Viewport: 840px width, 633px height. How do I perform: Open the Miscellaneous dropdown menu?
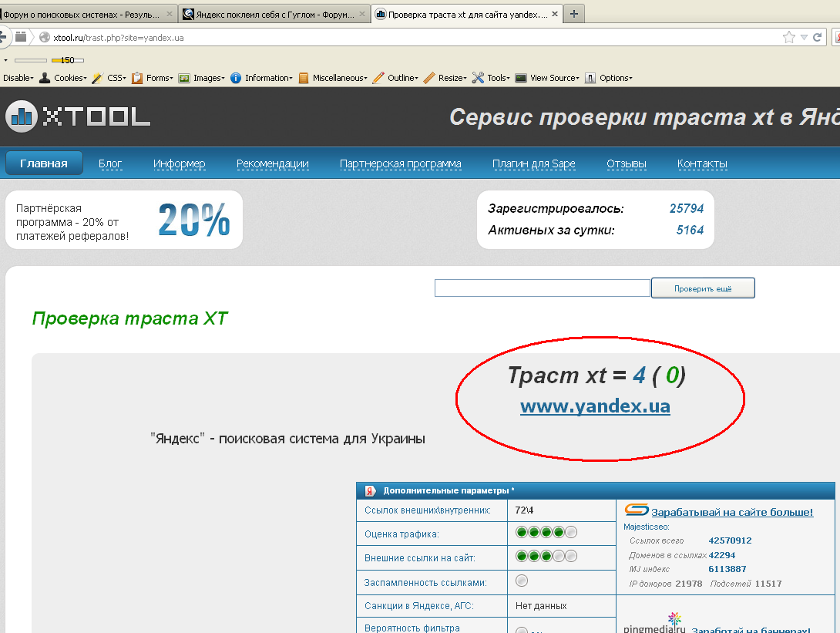[333, 78]
